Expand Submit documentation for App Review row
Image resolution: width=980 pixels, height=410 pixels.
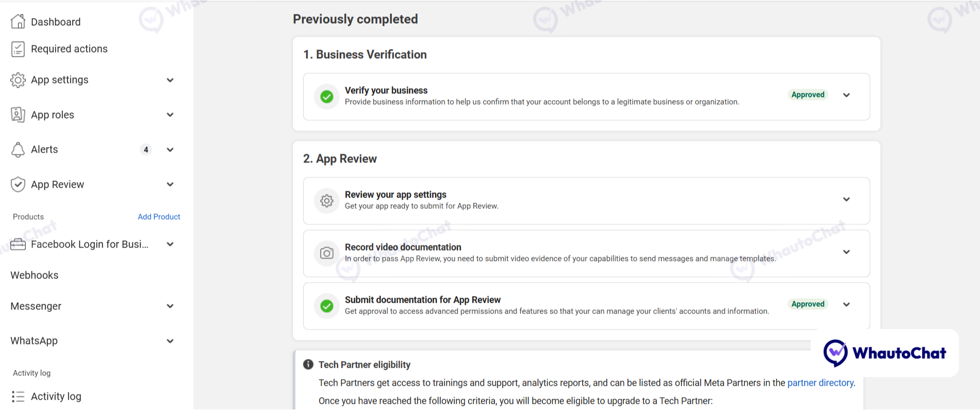tap(846, 304)
